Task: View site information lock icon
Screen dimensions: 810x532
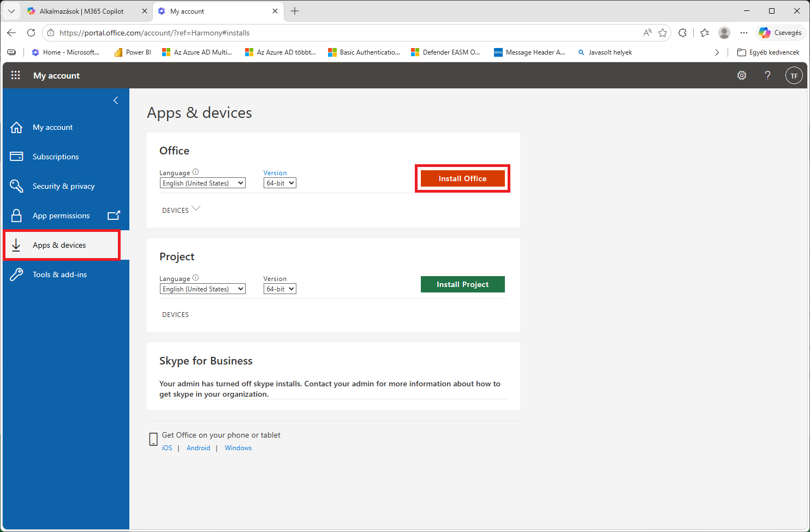Action: pos(51,33)
